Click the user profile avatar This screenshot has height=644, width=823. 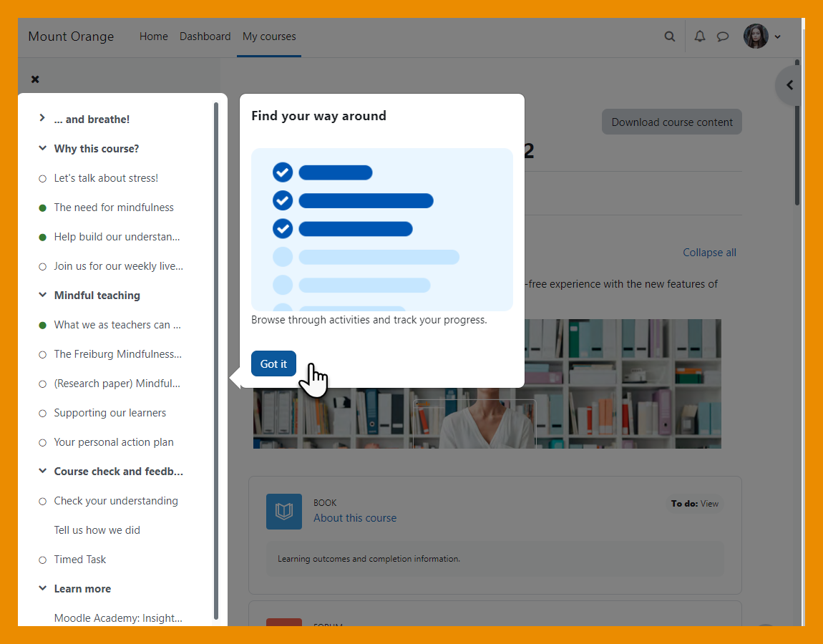coord(756,36)
